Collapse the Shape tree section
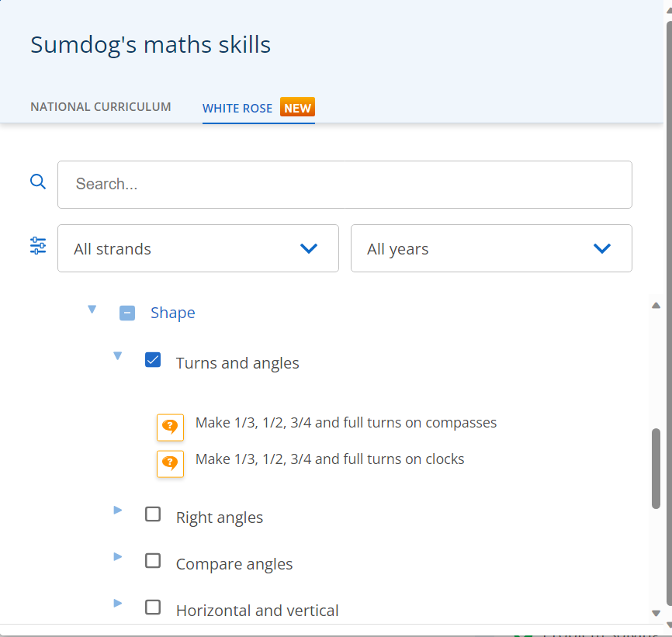The width and height of the screenshot is (672, 637). click(92, 310)
